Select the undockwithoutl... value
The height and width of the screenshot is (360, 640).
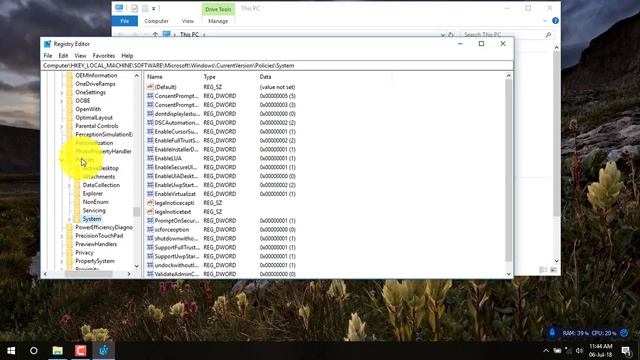click(x=177, y=265)
